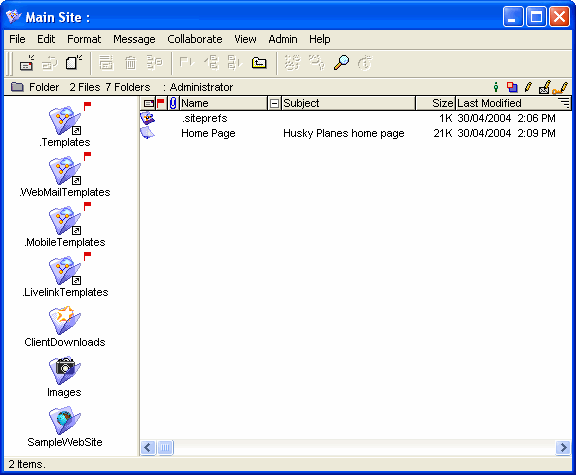Click the magnifying glass Find icon

[341, 63]
